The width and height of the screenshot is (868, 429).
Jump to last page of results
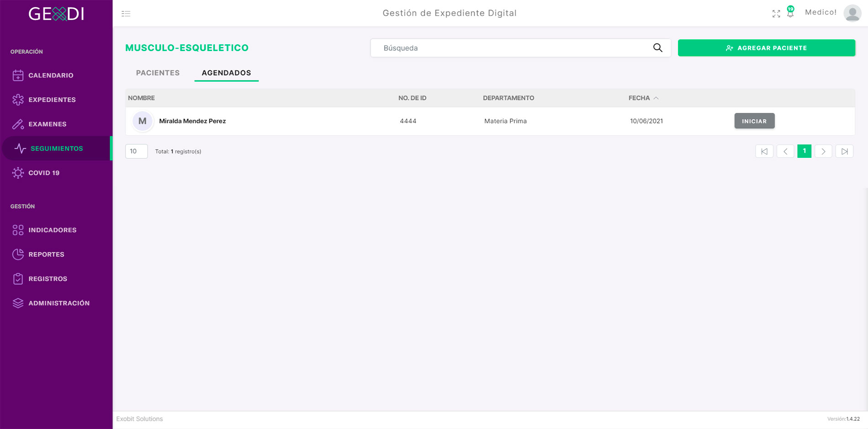pos(844,152)
